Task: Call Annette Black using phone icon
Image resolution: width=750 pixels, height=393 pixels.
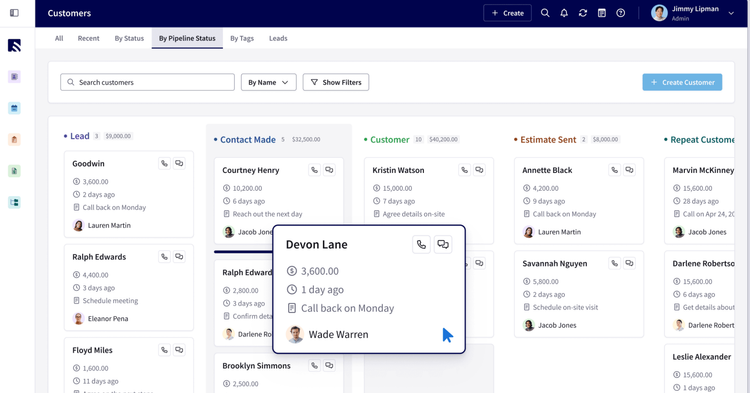Action: 615,170
